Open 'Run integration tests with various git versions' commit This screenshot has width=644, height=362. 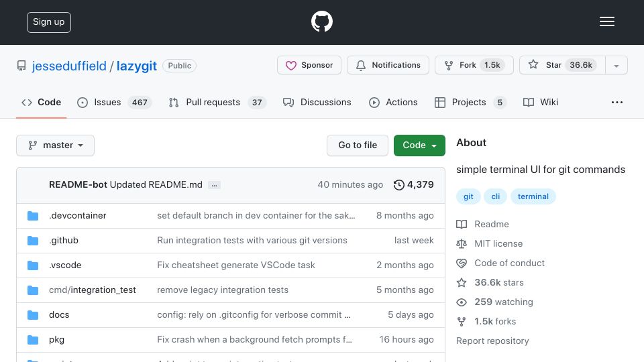252,241
